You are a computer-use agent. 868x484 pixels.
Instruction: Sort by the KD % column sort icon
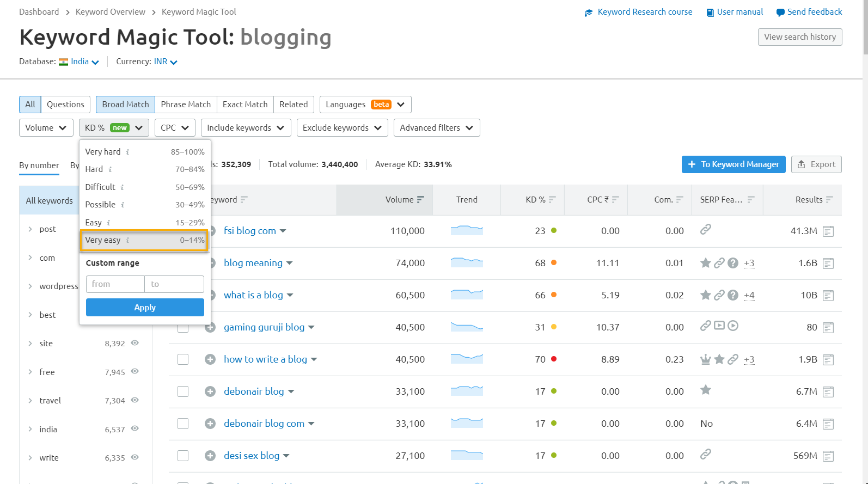tap(552, 200)
